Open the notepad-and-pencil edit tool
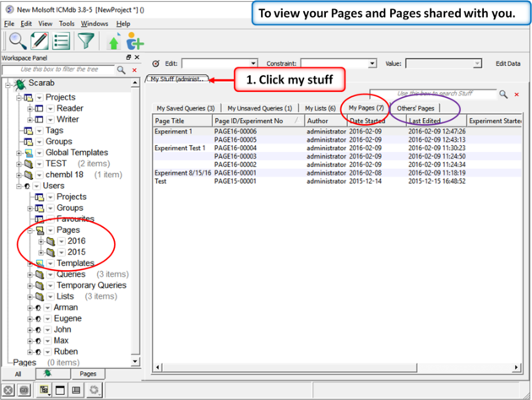 coord(39,41)
